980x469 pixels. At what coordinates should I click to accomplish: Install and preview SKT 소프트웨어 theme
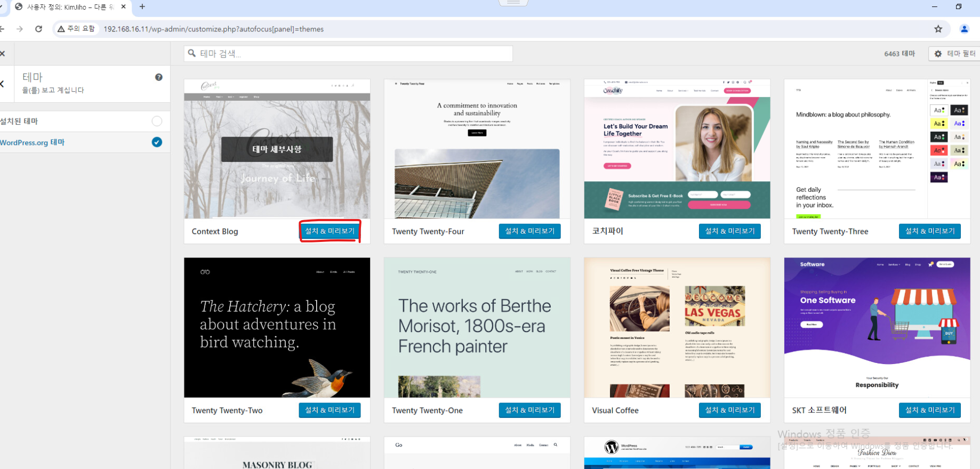tap(929, 410)
